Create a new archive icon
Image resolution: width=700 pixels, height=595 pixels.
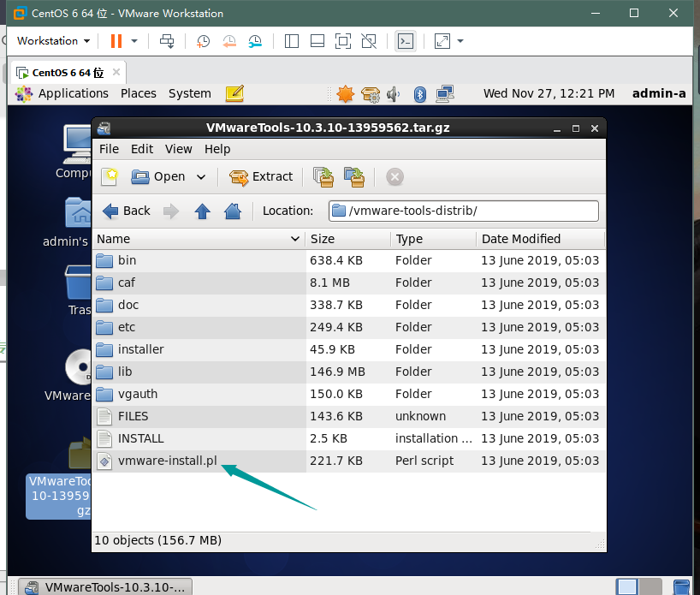(x=110, y=176)
